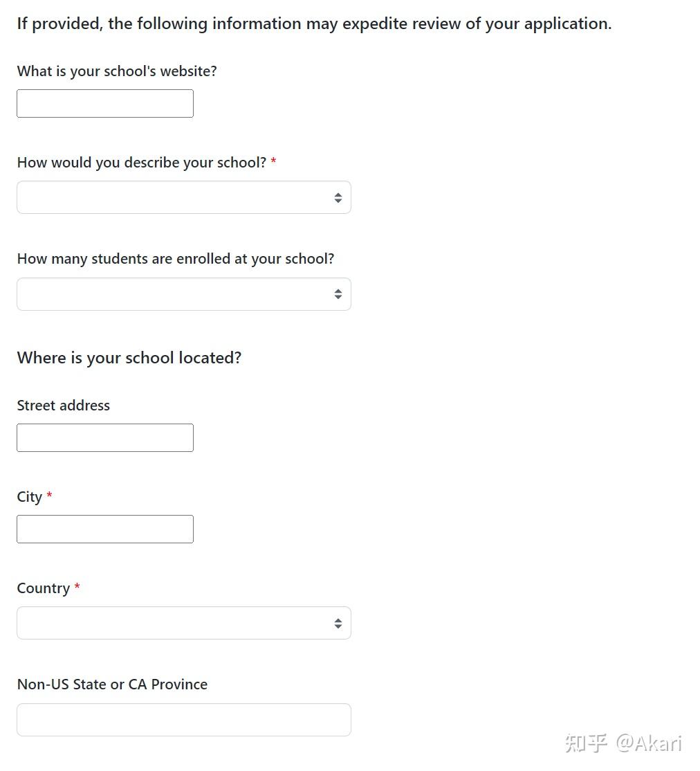Screen dimensions: 700x771
Task: Open the 'How would you describe your school' dropdown
Action: [184, 197]
